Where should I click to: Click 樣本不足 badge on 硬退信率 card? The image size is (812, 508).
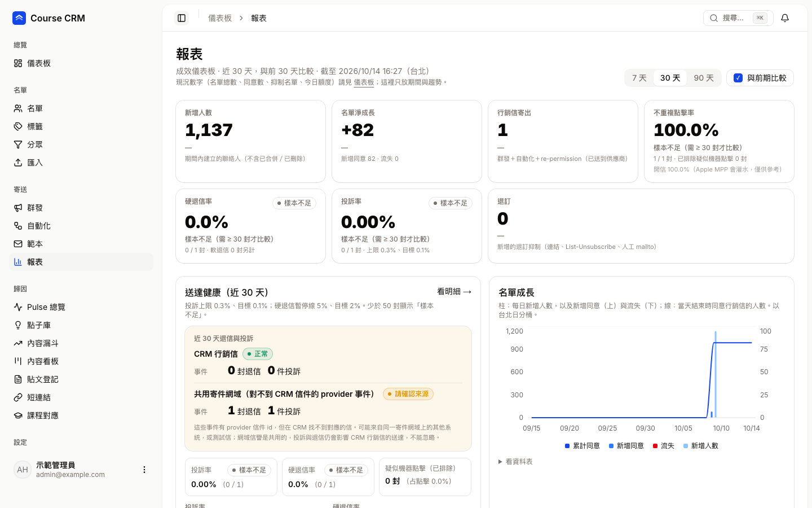tap(294, 203)
